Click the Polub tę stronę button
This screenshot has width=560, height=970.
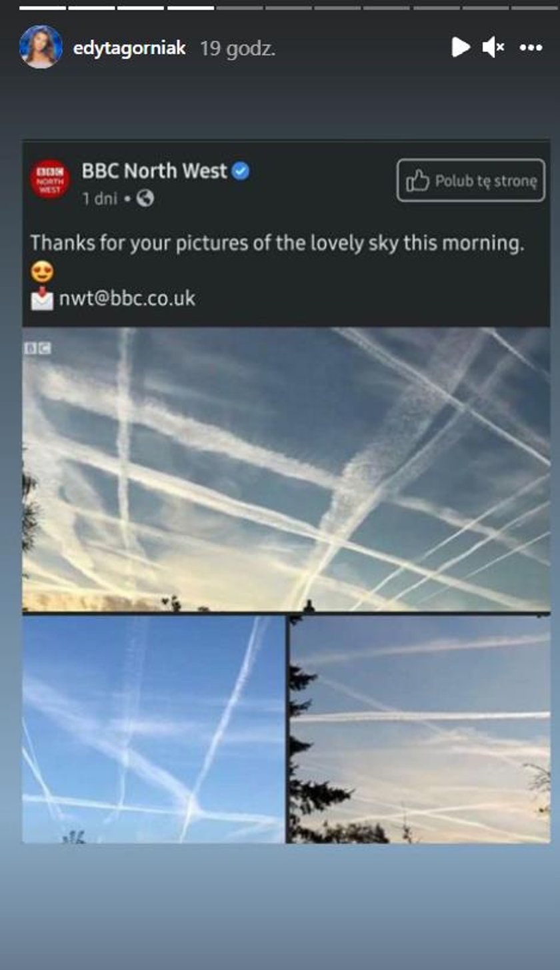(471, 180)
